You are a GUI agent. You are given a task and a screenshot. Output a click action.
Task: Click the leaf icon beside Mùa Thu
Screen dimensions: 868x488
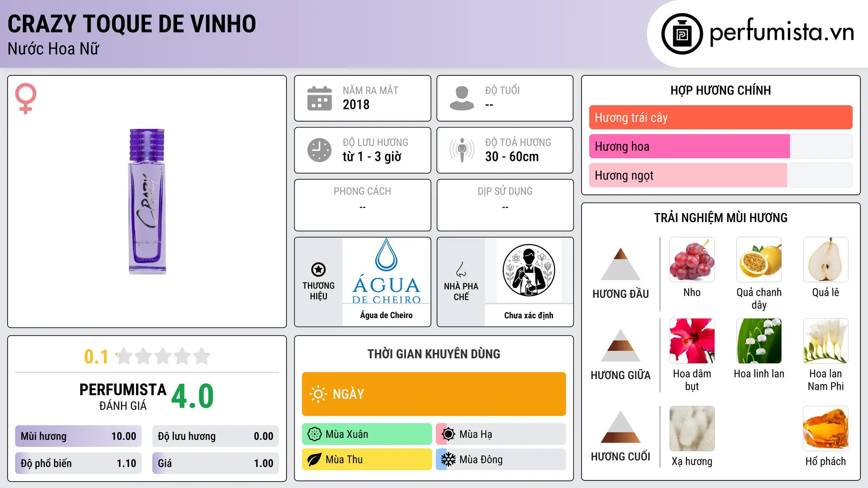(314, 460)
